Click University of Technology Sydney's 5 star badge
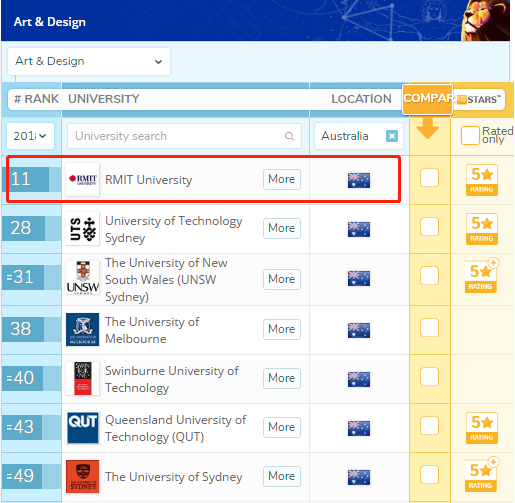 pos(482,229)
